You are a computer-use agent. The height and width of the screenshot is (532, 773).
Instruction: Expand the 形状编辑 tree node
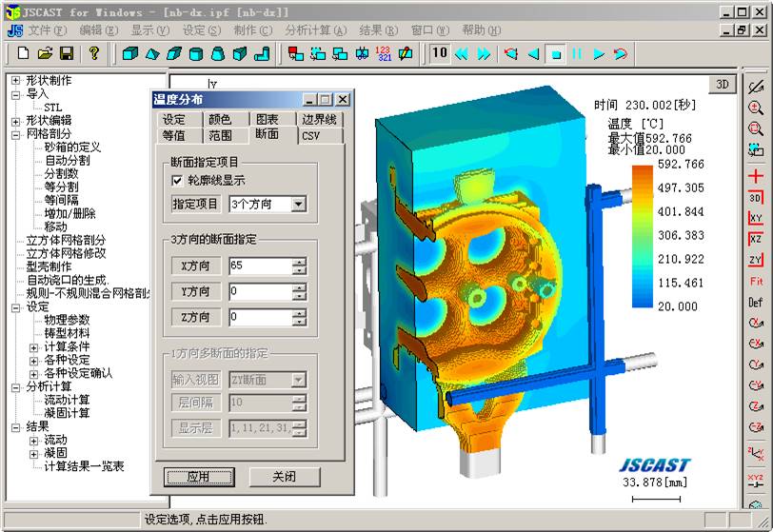point(16,121)
